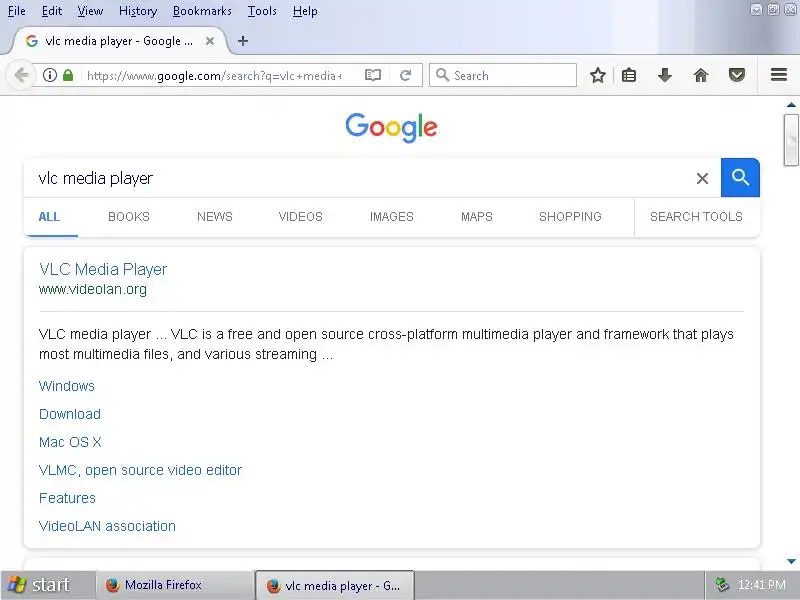Save to Pocket icon
Image resolution: width=800 pixels, height=600 pixels.
pyautogui.click(x=736, y=76)
